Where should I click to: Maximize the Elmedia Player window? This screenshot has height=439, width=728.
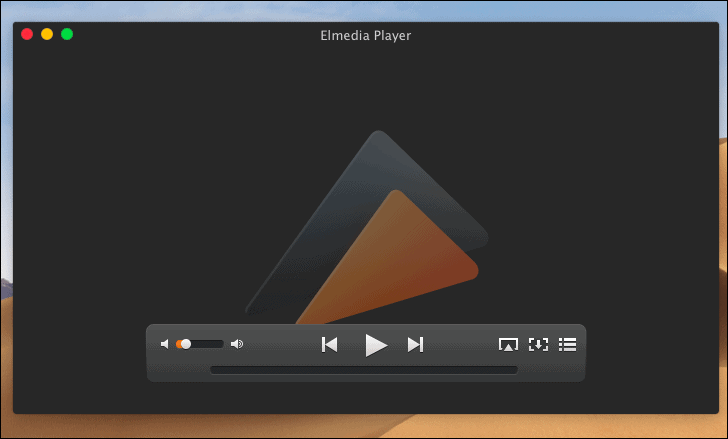pyautogui.click(x=67, y=34)
